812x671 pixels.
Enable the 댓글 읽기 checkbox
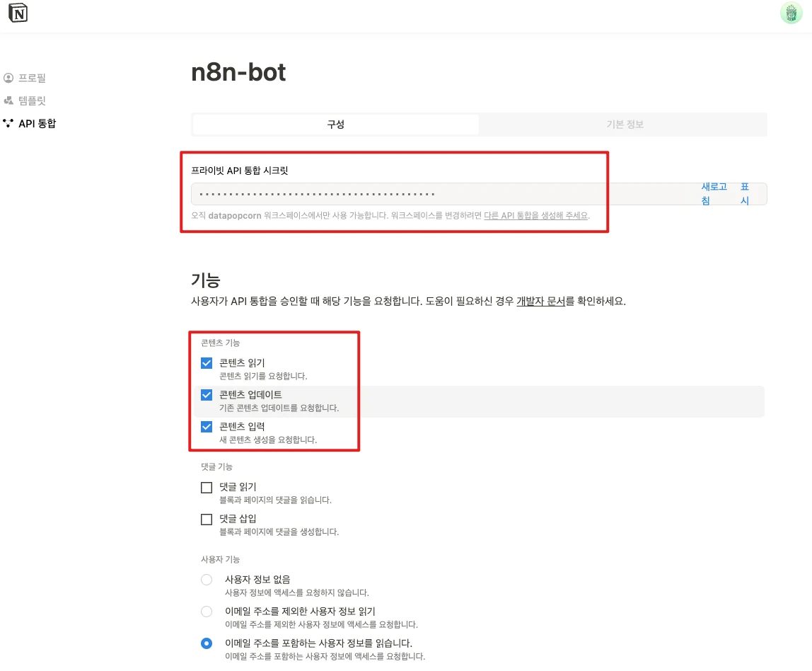(x=207, y=488)
